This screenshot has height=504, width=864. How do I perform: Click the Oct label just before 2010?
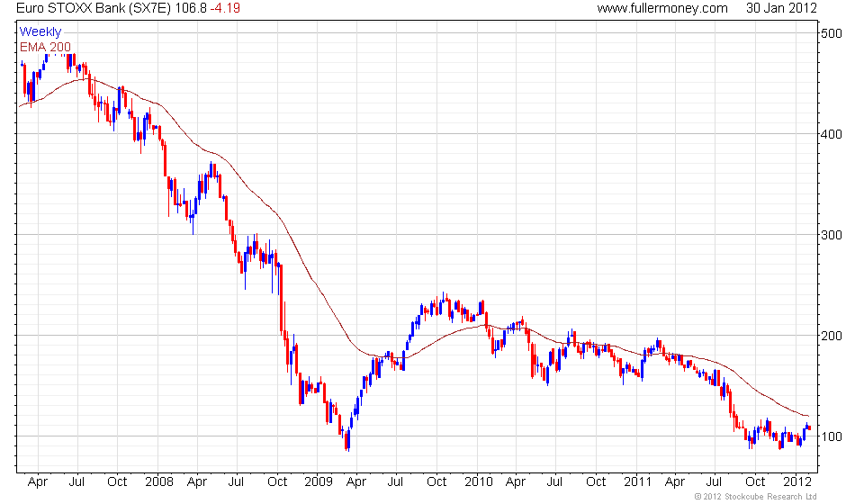coord(437,482)
